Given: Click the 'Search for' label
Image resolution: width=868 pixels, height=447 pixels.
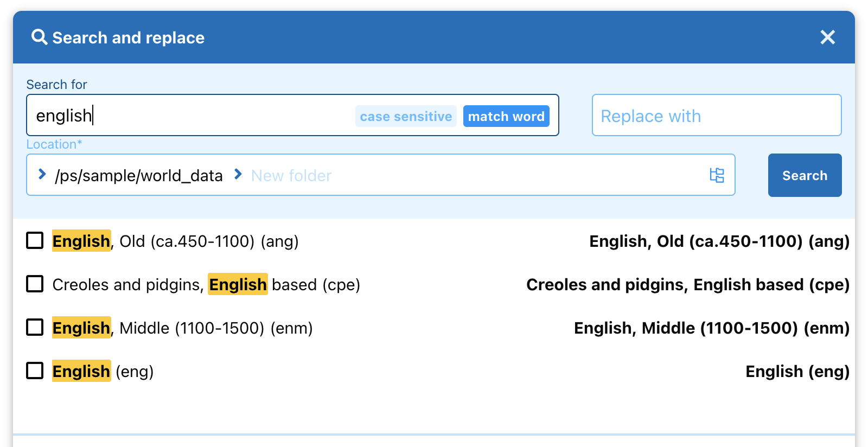Looking at the screenshot, I should pyautogui.click(x=56, y=85).
